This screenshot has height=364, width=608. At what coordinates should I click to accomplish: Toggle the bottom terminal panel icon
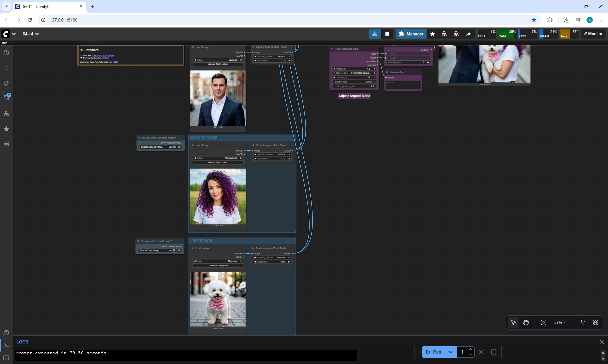(6, 345)
